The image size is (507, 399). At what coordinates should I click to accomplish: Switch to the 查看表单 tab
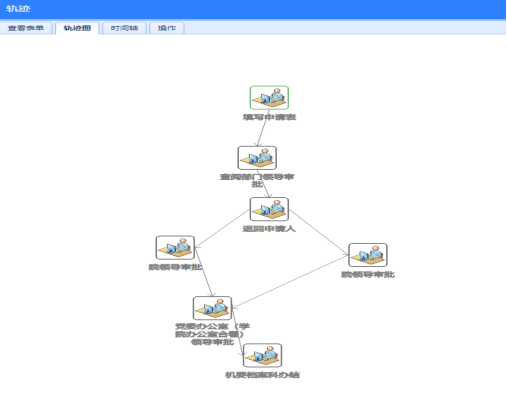click(26, 28)
